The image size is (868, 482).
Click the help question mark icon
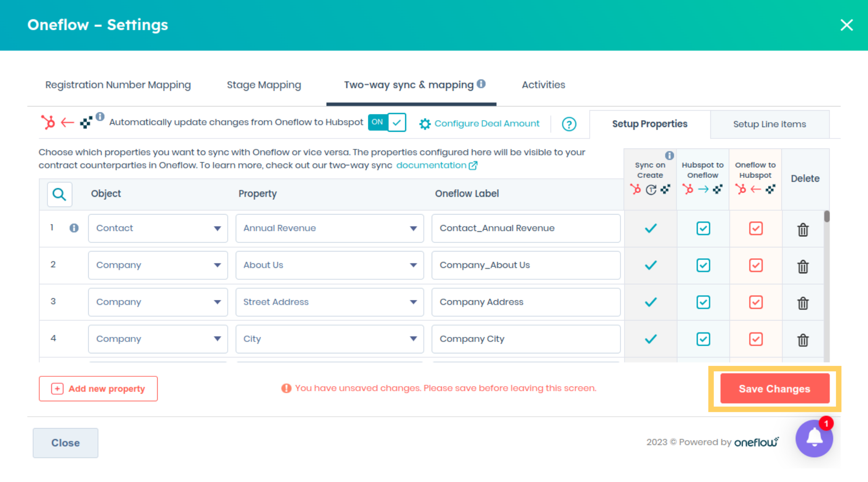(569, 124)
